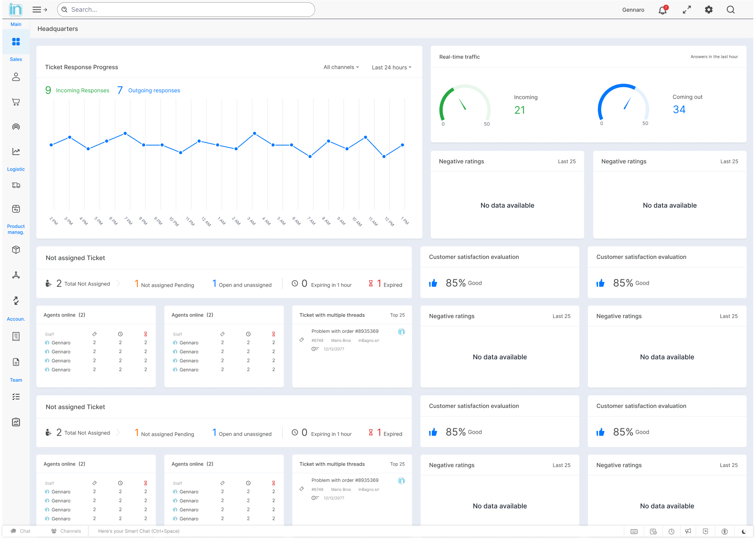This screenshot has width=756, height=539.
Task: Click the fullscreen expand icon
Action: 687,10
